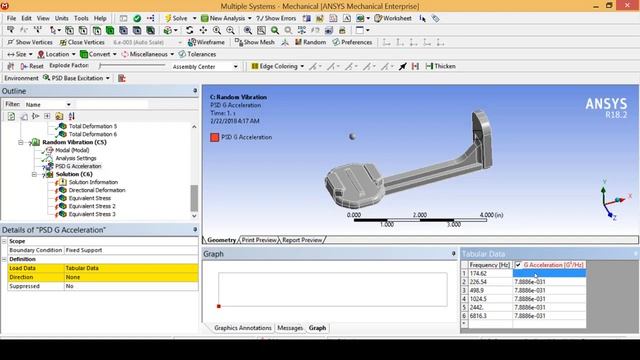Viewport: 640px width, 360px height.
Task: Select the Pan view tool
Action: 203,30
